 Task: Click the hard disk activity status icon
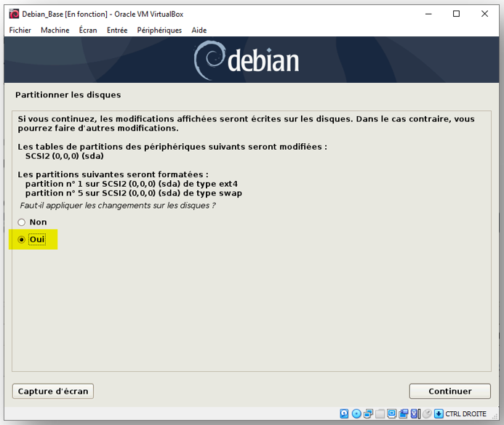(x=344, y=413)
